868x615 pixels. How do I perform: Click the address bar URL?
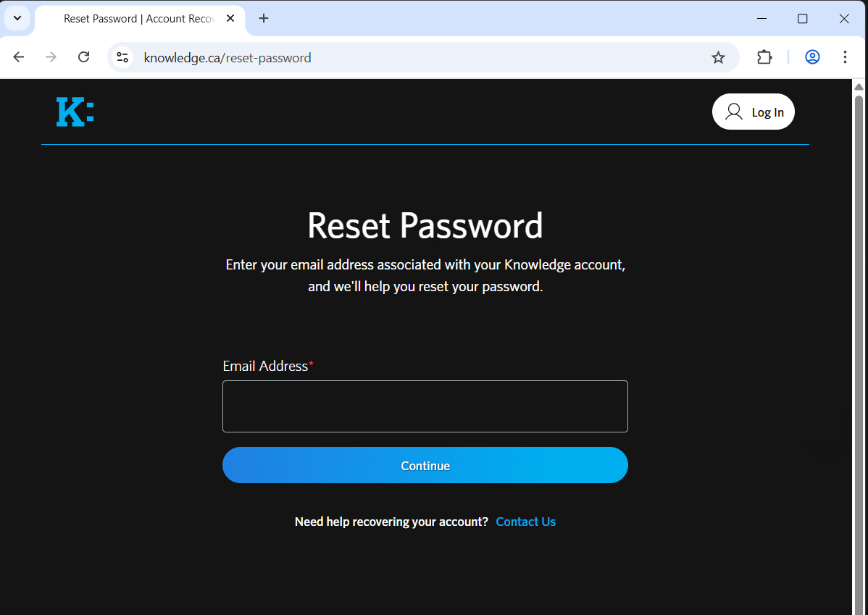click(x=228, y=58)
